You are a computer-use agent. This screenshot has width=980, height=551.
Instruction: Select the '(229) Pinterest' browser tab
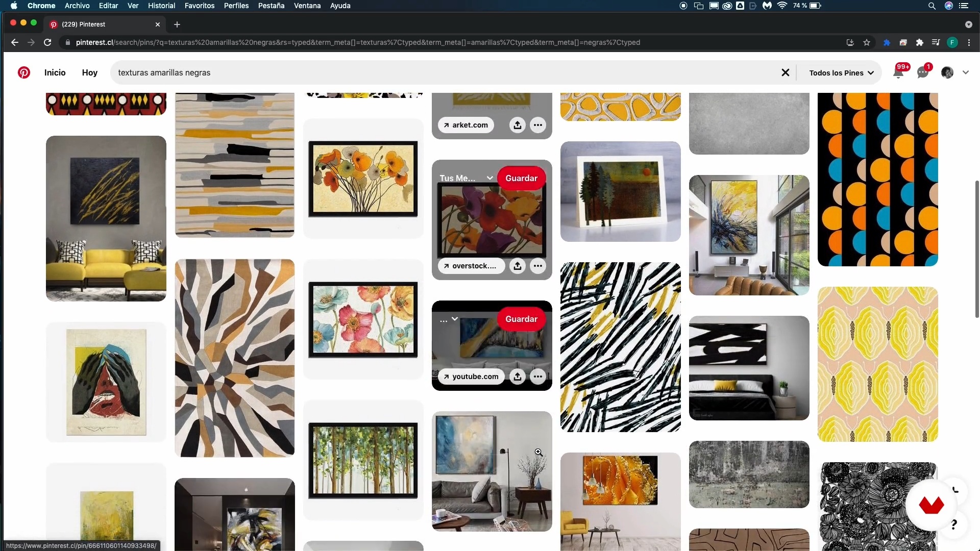point(105,24)
